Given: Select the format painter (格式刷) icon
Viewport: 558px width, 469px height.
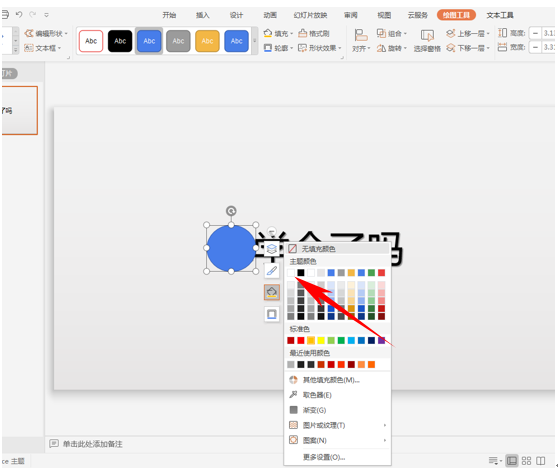Looking at the screenshot, I should [x=302, y=33].
